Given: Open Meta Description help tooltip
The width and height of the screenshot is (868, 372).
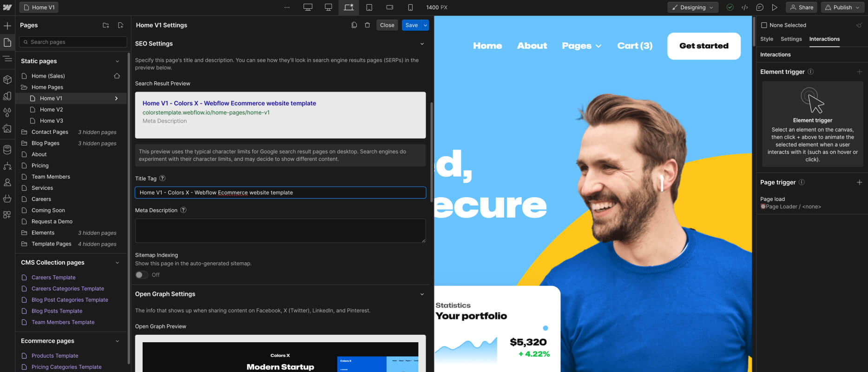Looking at the screenshot, I should tap(184, 210).
